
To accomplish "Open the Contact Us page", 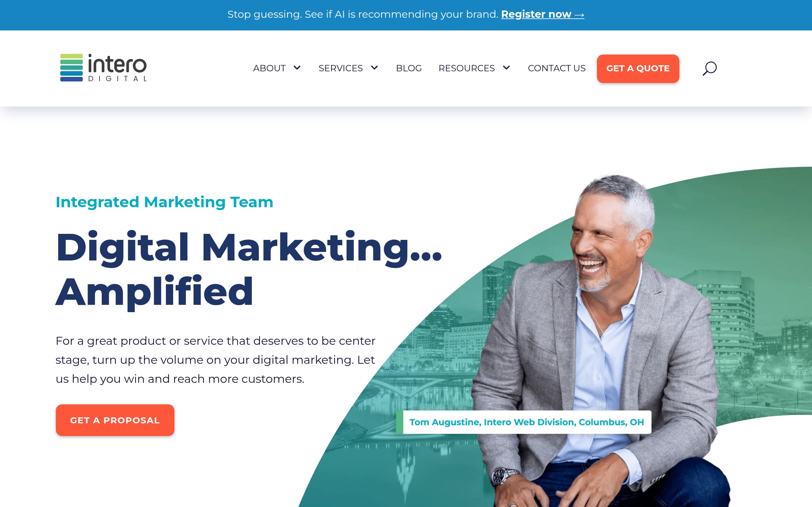I will pyautogui.click(x=557, y=68).
